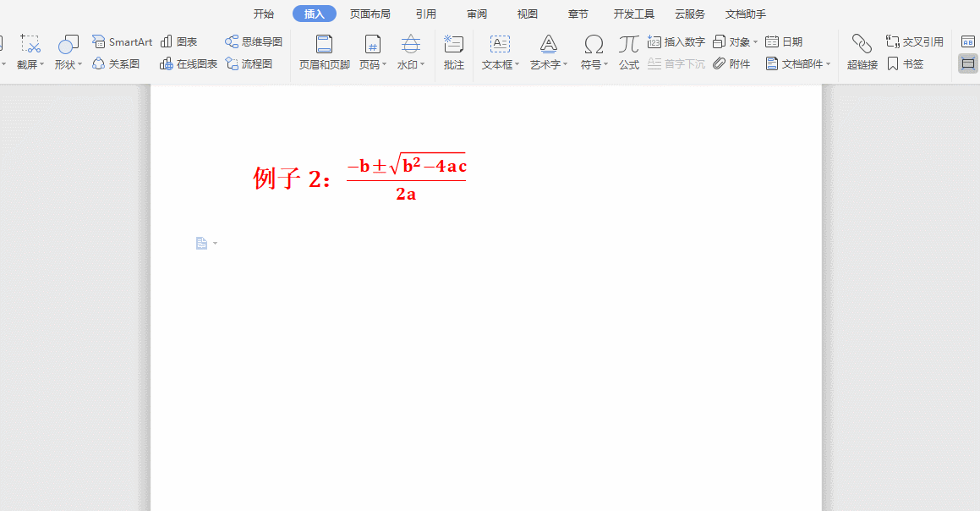Open the 公式 equation editor
The height and width of the screenshot is (511, 980).
(628, 51)
